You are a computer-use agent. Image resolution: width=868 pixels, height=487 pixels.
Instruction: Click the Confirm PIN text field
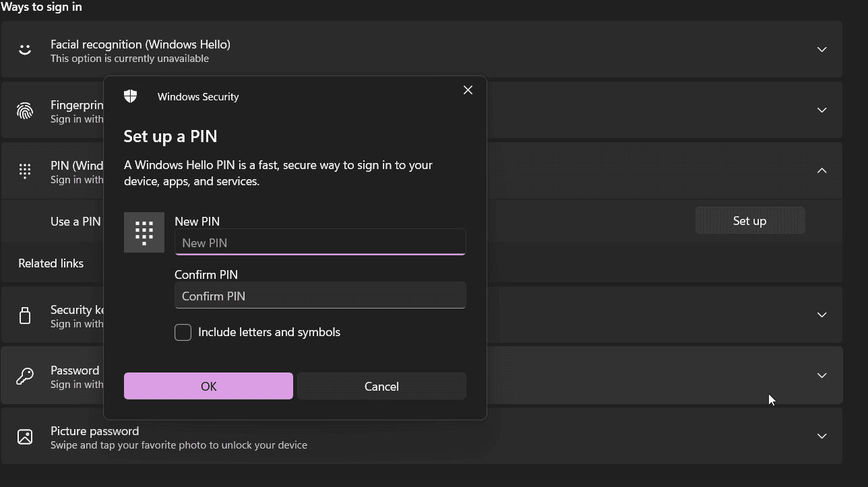coord(320,296)
